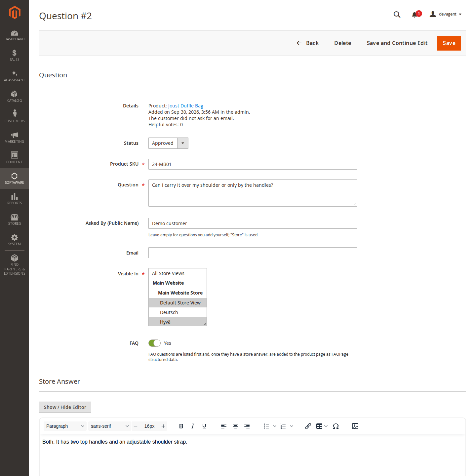Toggle italic formatting in editor

[193, 426]
